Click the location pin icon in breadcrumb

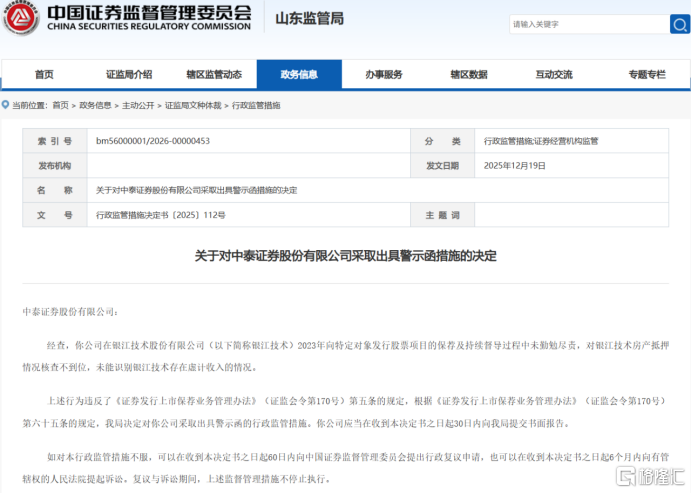click(x=5, y=105)
